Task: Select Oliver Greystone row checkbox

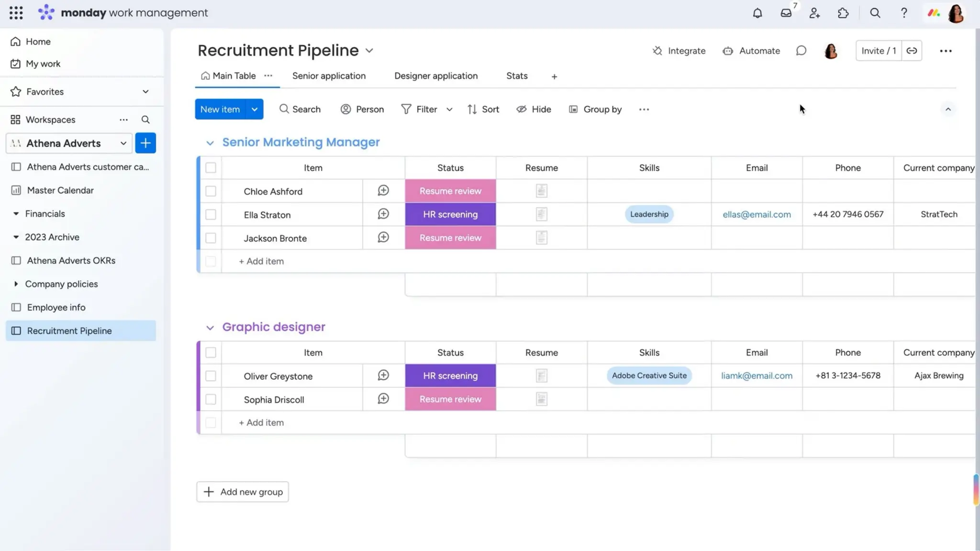Action: tap(211, 376)
